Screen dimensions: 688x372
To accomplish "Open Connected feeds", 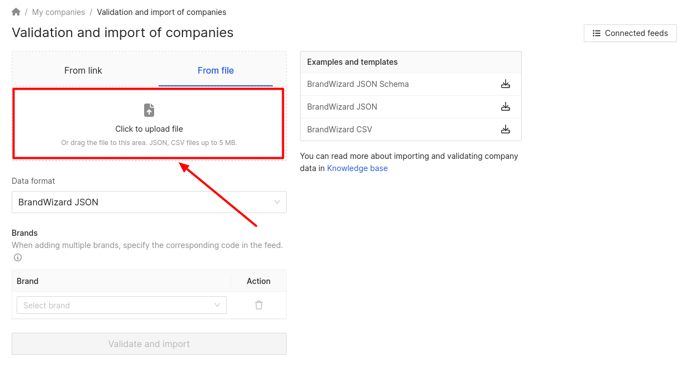I will pyautogui.click(x=630, y=33).
